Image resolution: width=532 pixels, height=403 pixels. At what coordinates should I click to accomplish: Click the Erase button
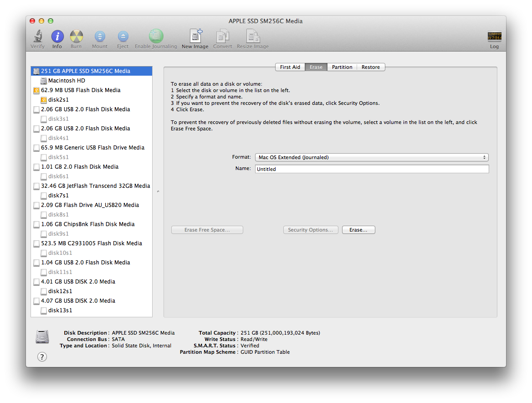[358, 230]
